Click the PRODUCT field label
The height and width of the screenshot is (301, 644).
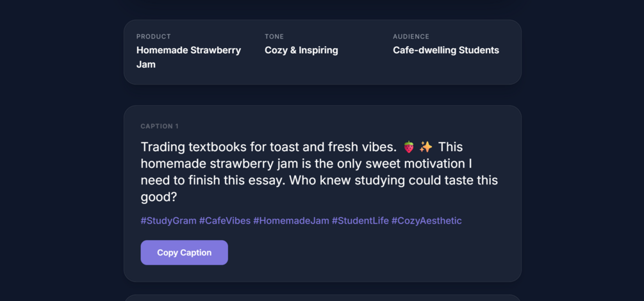[153, 37]
